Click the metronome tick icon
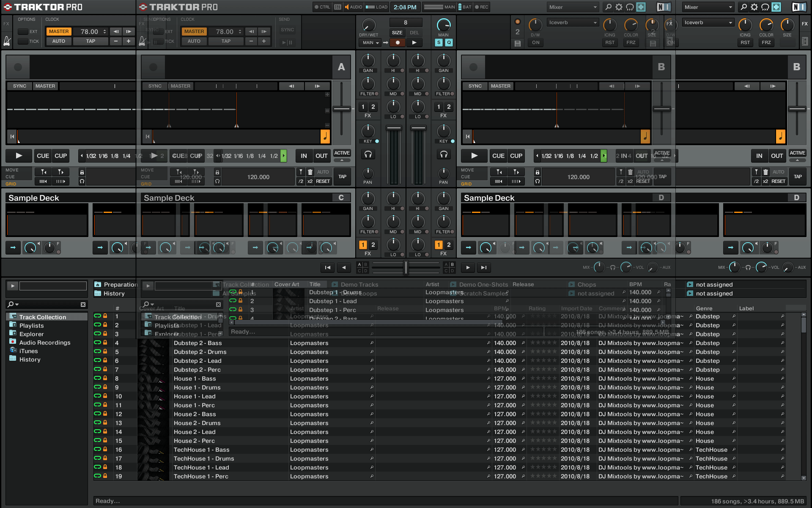The width and height of the screenshot is (812, 508). click(7, 41)
